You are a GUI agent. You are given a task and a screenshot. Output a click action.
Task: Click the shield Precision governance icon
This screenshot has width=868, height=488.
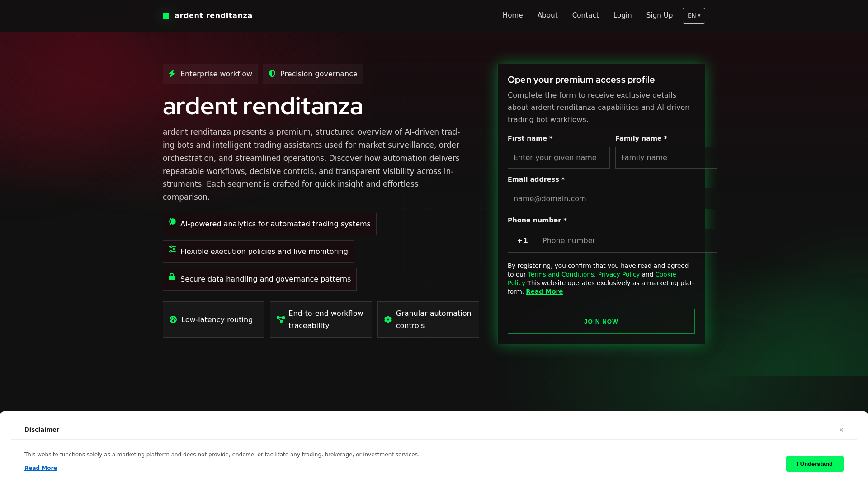click(x=272, y=74)
